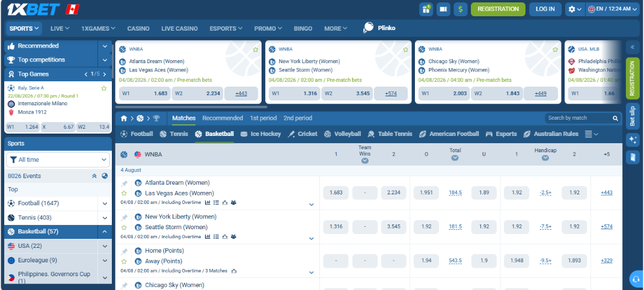Viewport: 644px width, 290px height.
Task: Open the SPORTS main menu
Action: point(24,28)
